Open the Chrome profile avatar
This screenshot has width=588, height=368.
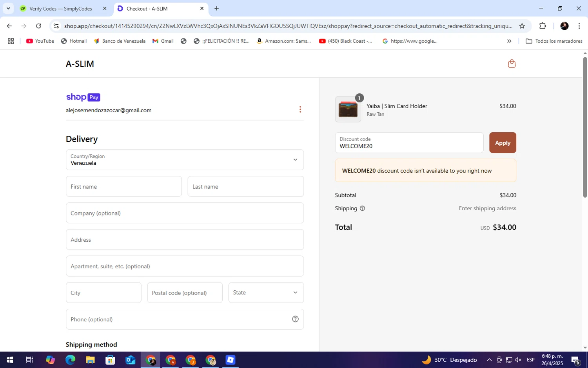(x=564, y=26)
